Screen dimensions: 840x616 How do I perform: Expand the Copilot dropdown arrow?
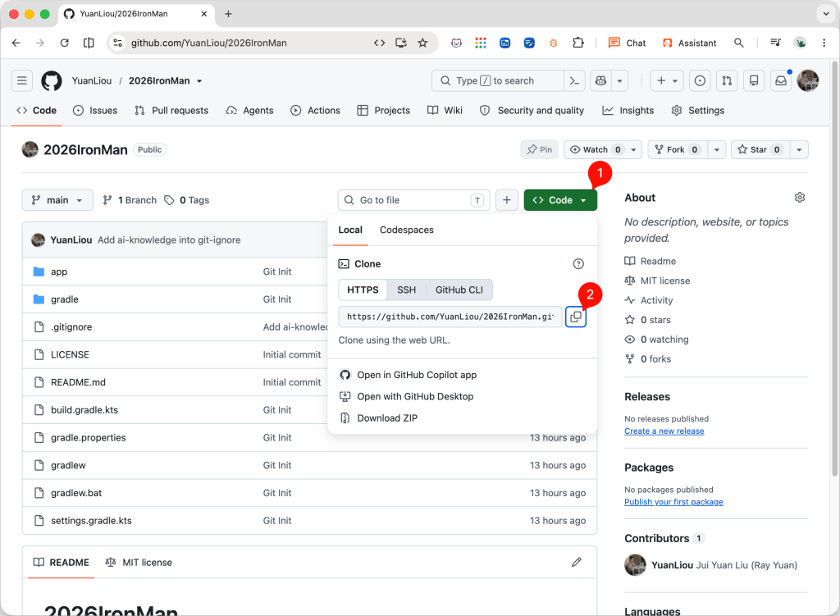[x=620, y=81]
